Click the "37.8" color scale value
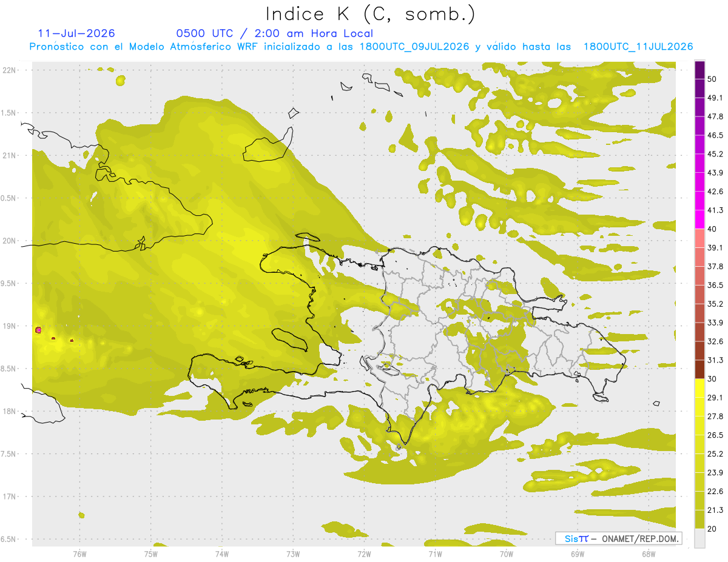728x562 pixels. click(x=715, y=267)
